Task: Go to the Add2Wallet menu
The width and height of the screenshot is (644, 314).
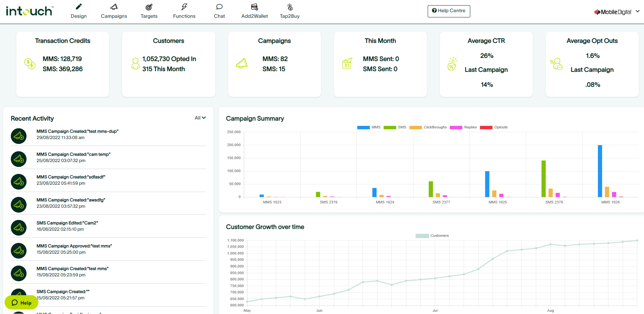Action: click(255, 16)
